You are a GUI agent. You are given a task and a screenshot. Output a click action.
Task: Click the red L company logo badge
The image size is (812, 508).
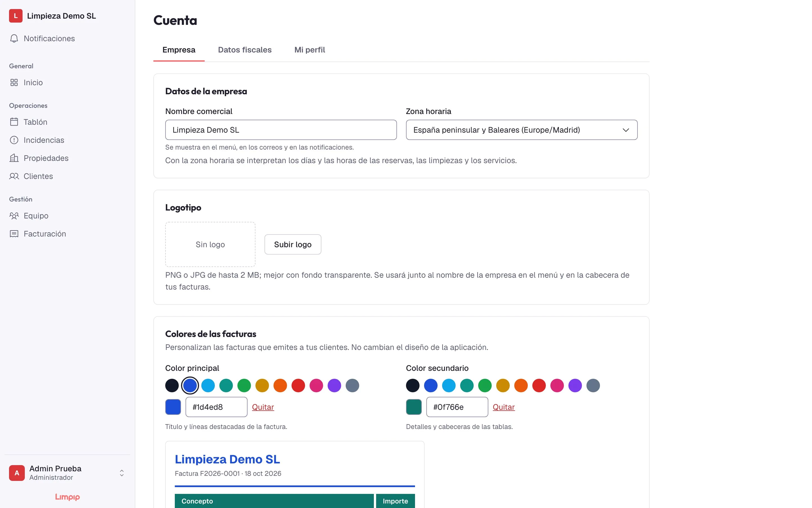[16, 16]
